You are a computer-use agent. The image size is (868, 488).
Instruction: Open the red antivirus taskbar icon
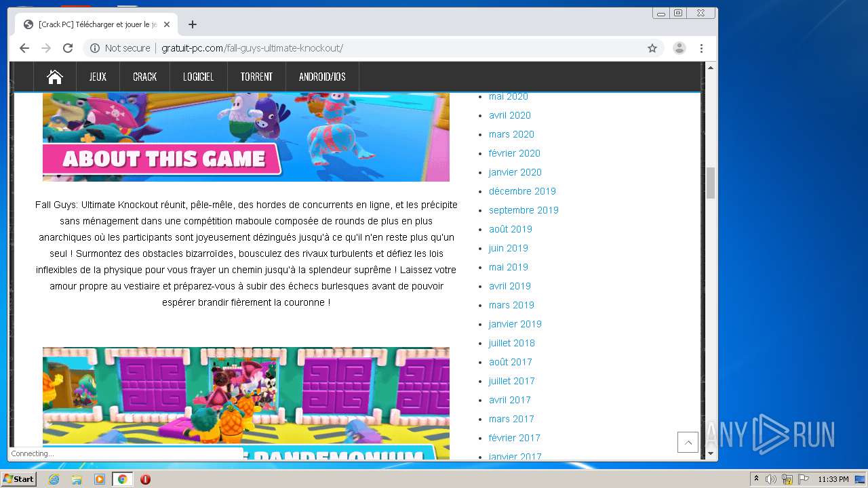pos(145,479)
